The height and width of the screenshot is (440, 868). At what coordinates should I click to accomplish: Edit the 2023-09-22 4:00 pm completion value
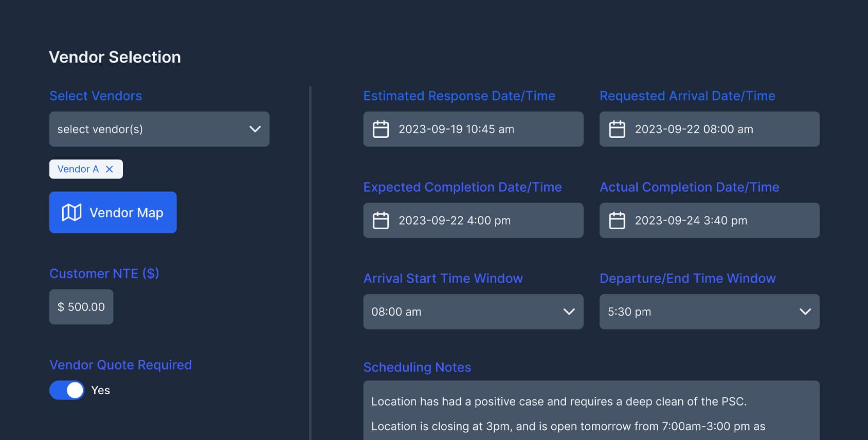pos(455,221)
